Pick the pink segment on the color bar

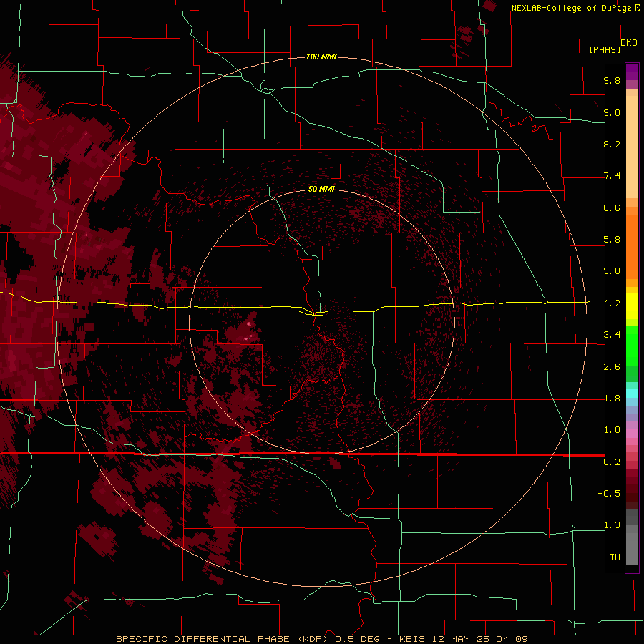click(632, 434)
